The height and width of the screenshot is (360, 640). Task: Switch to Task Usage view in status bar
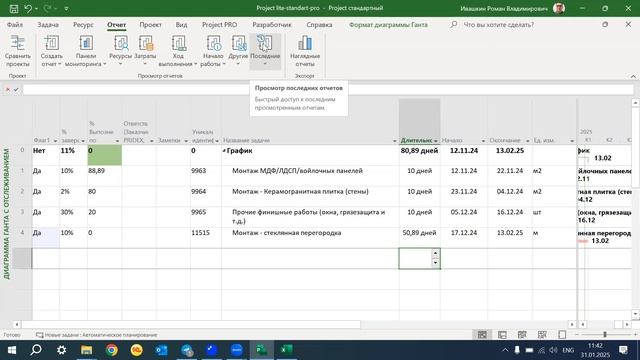(502, 335)
